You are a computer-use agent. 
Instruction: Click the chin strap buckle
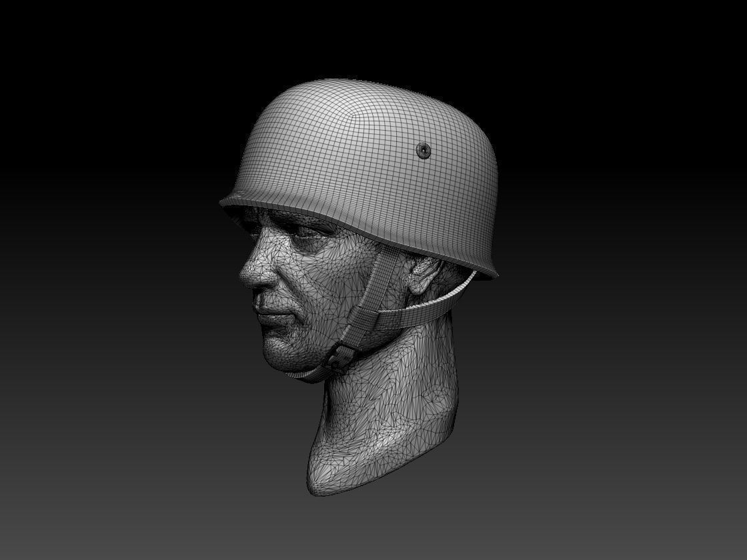tap(341, 356)
